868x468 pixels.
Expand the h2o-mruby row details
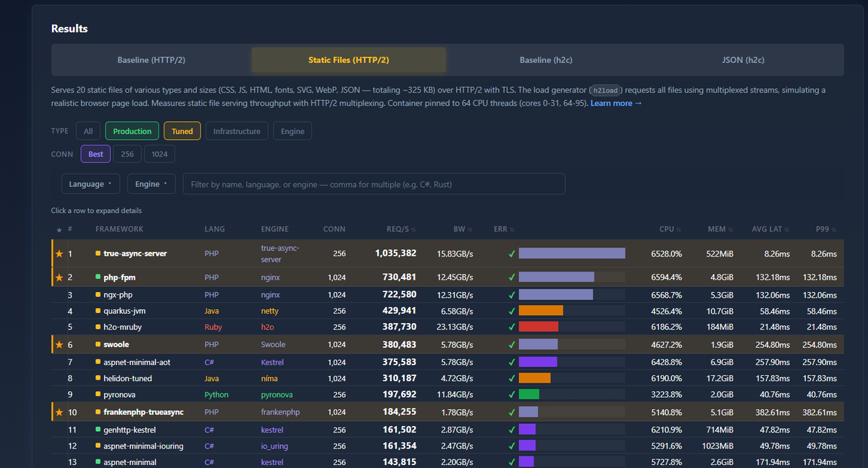[447, 327]
